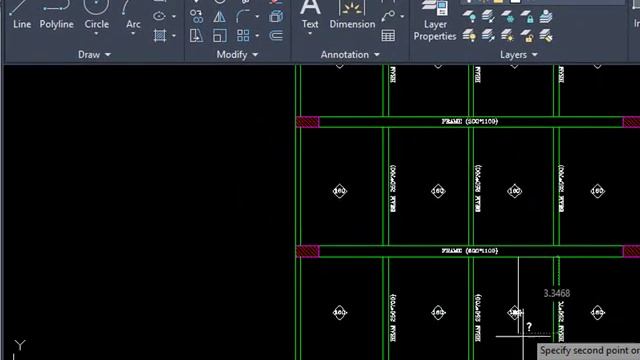Click the Text annotation tool

(x=310, y=14)
